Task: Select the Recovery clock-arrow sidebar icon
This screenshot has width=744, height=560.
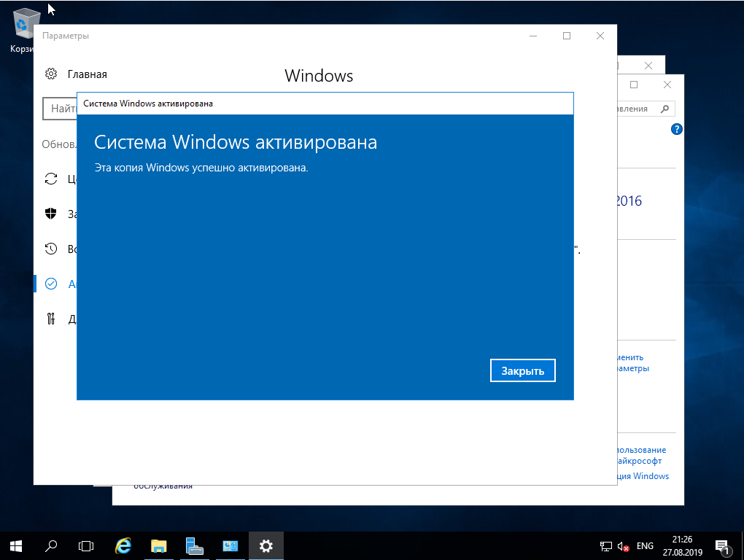Action: [x=51, y=249]
